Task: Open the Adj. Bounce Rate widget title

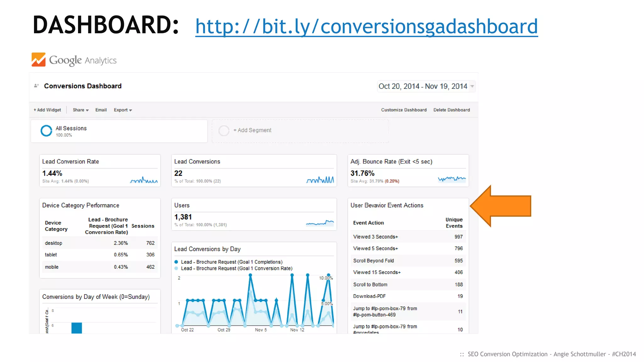Action: (x=391, y=162)
